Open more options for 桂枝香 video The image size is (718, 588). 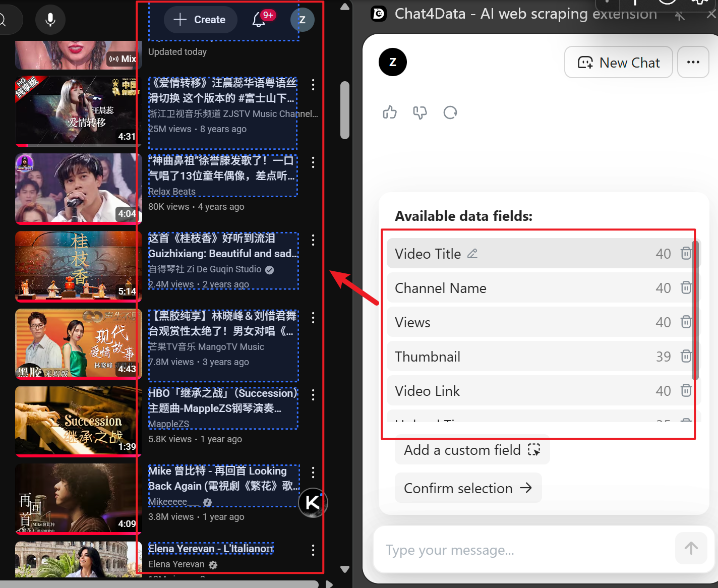point(313,240)
